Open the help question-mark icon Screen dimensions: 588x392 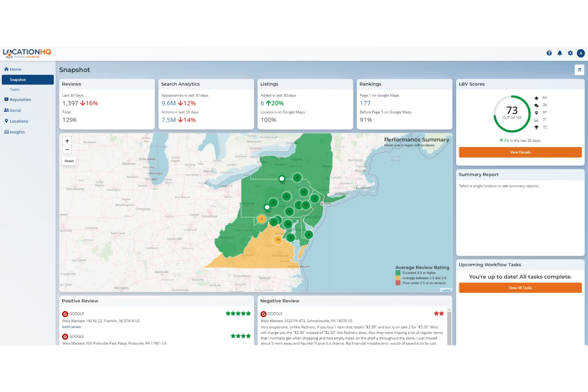click(549, 53)
